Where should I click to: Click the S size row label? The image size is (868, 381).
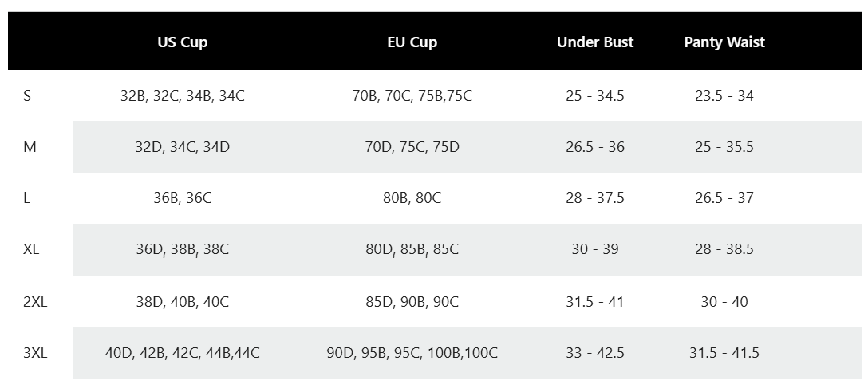26,96
